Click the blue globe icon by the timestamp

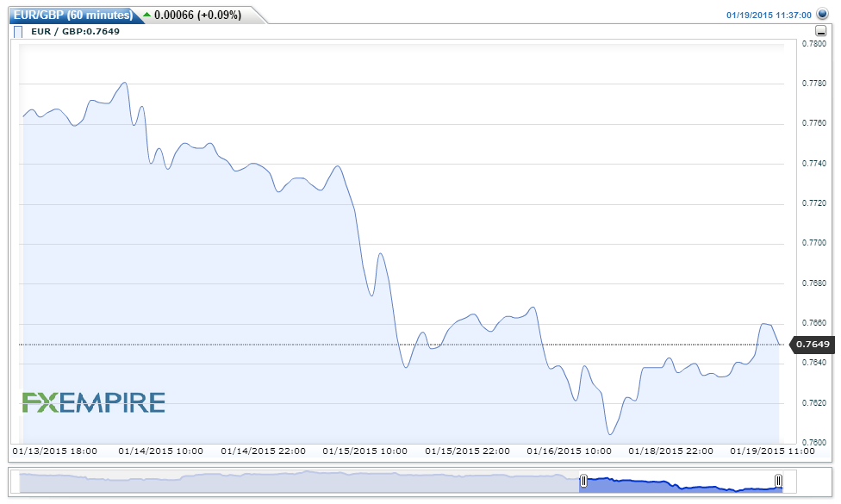(x=822, y=14)
